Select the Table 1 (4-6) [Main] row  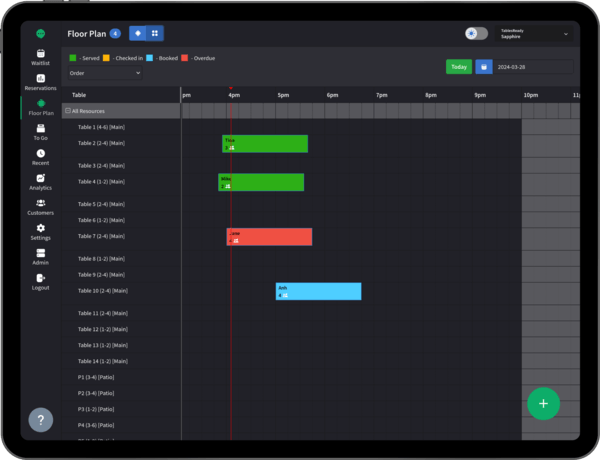(121, 127)
